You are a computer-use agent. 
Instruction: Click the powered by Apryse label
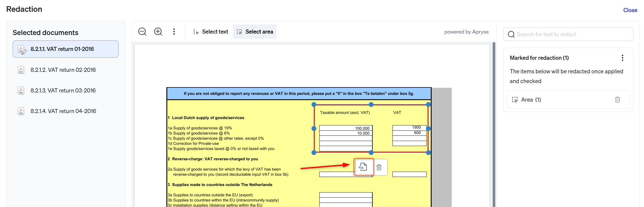coord(466,32)
